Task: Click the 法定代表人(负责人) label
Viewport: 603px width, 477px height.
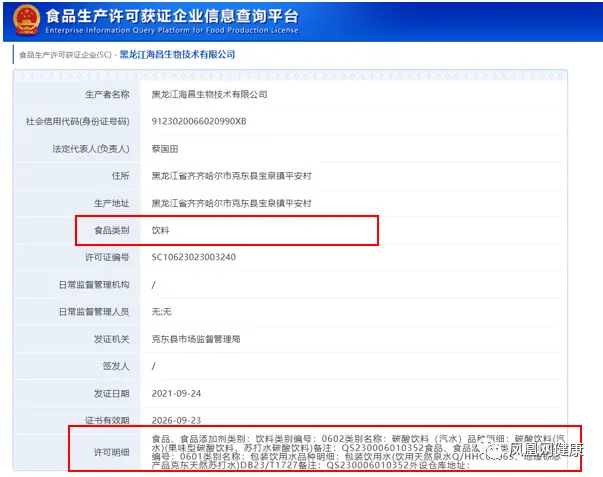Action: coord(91,149)
